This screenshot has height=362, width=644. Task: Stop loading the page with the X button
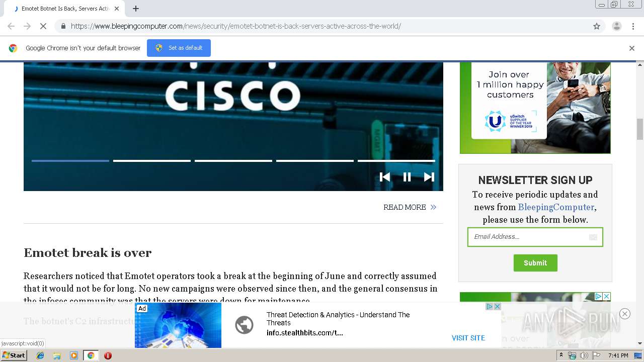pyautogui.click(x=43, y=26)
